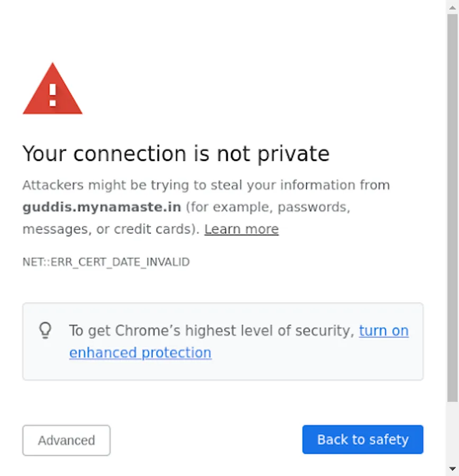
Task: Click the scrollbar up arrow
Action: pos(452,6)
